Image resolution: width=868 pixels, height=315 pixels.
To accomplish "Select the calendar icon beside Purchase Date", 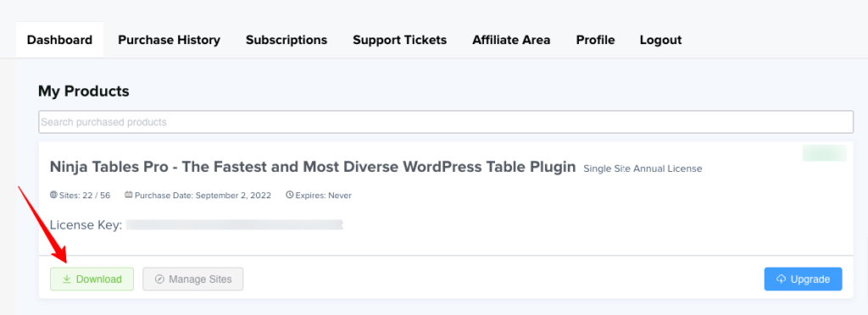I will [129, 195].
